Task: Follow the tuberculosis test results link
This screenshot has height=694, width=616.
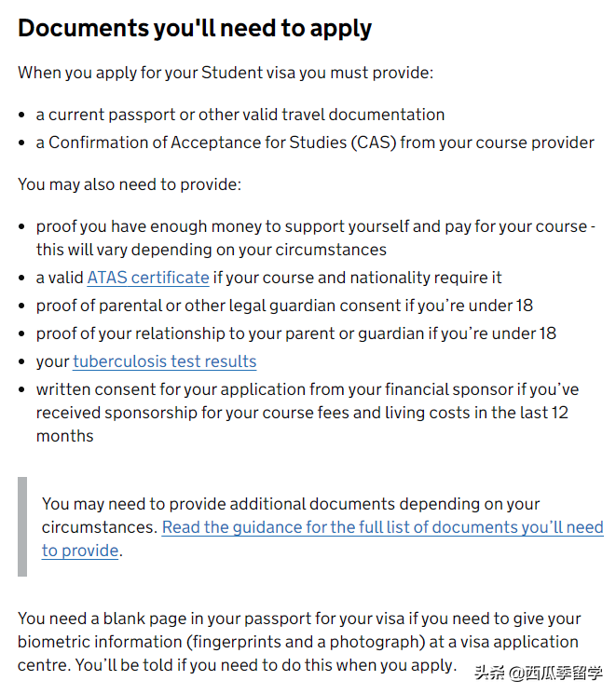Action: [x=164, y=361]
